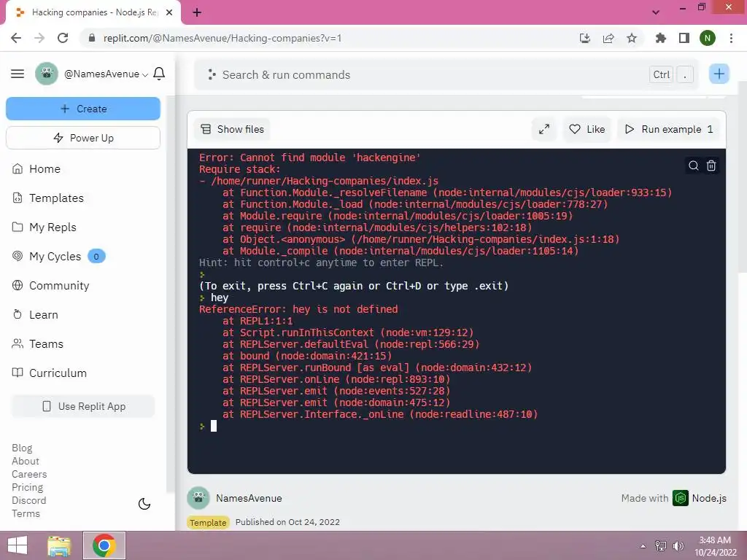The width and height of the screenshot is (747, 560).
Task: Open Teams in the sidebar
Action: point(38,344)
